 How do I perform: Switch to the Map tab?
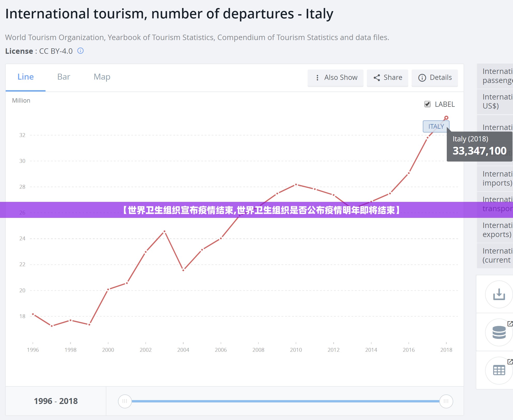[x=102, y=77]
